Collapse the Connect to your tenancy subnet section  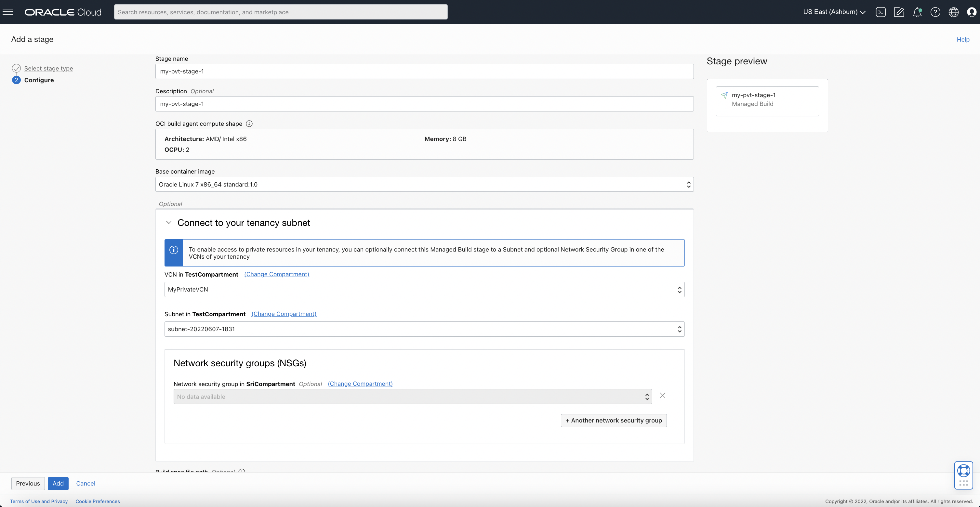coord(169,223)
